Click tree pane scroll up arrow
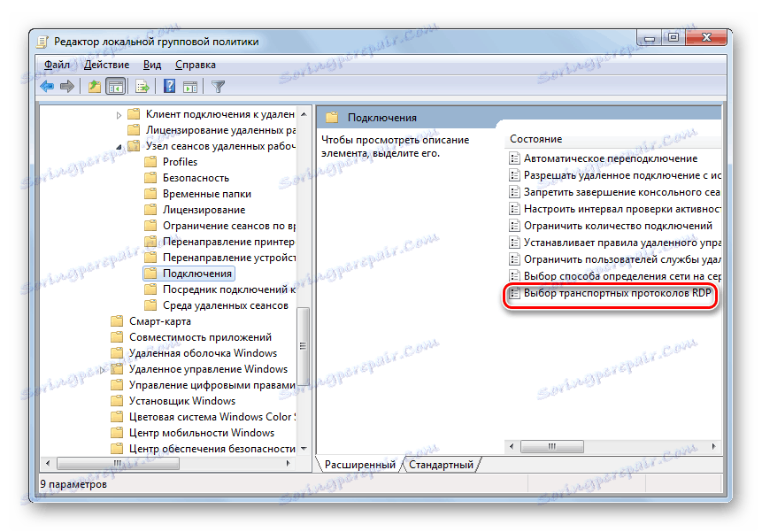This screenshot has width=762, height=532. (x=304, y=114)
